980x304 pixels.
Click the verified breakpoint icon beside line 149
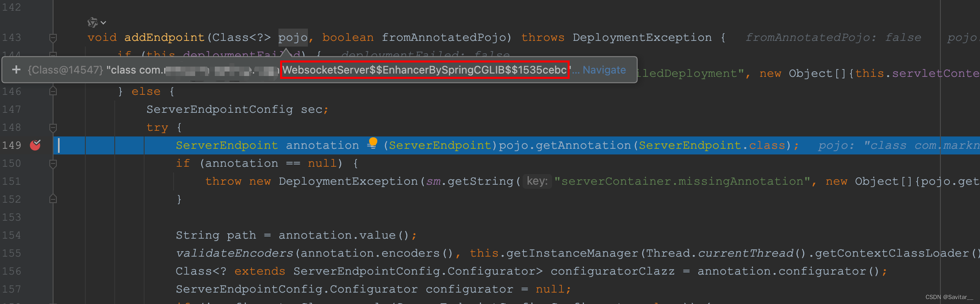coord(35,145)
